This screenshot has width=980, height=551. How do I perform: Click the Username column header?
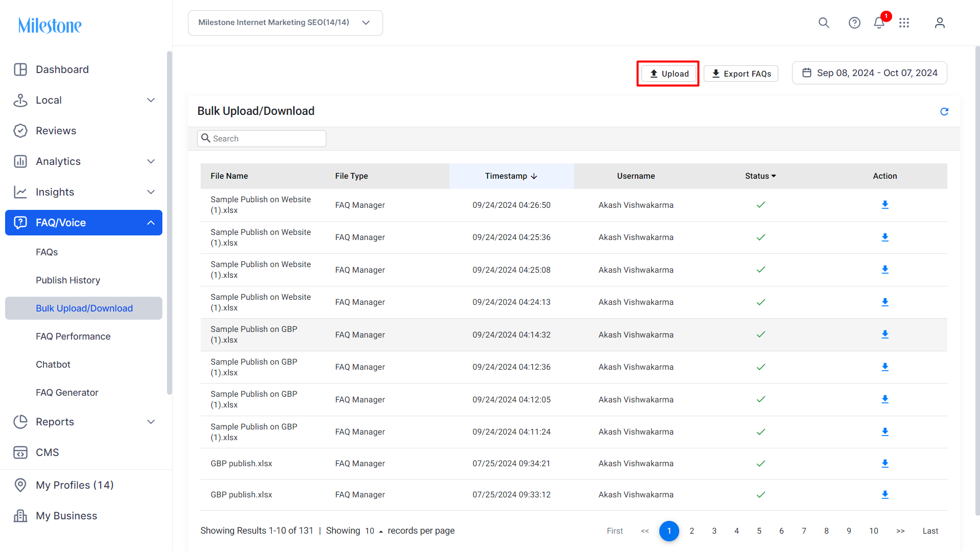coord(636,176)
